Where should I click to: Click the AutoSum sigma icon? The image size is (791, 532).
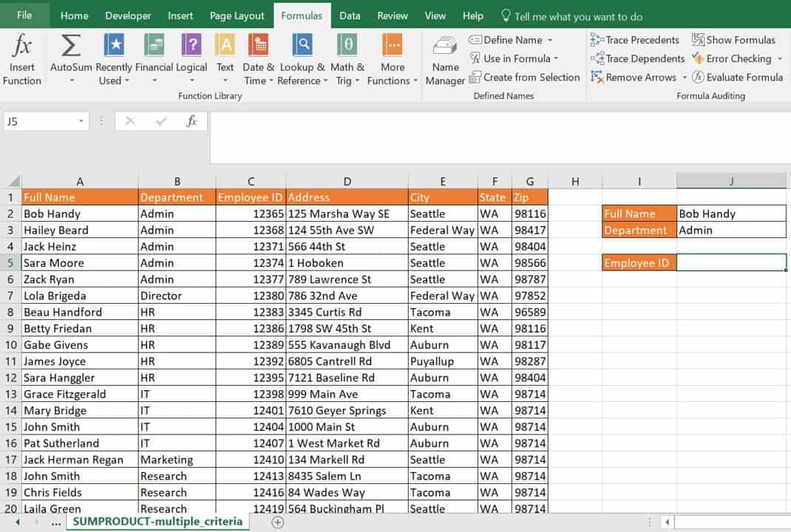click(x=71, y=45)
